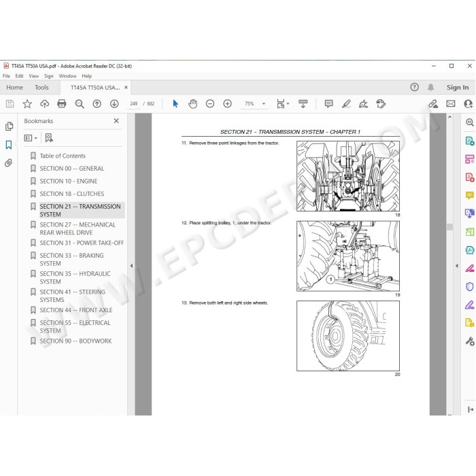Close the Bookmarks panel
476x476 pixels.
click(116, 121)
